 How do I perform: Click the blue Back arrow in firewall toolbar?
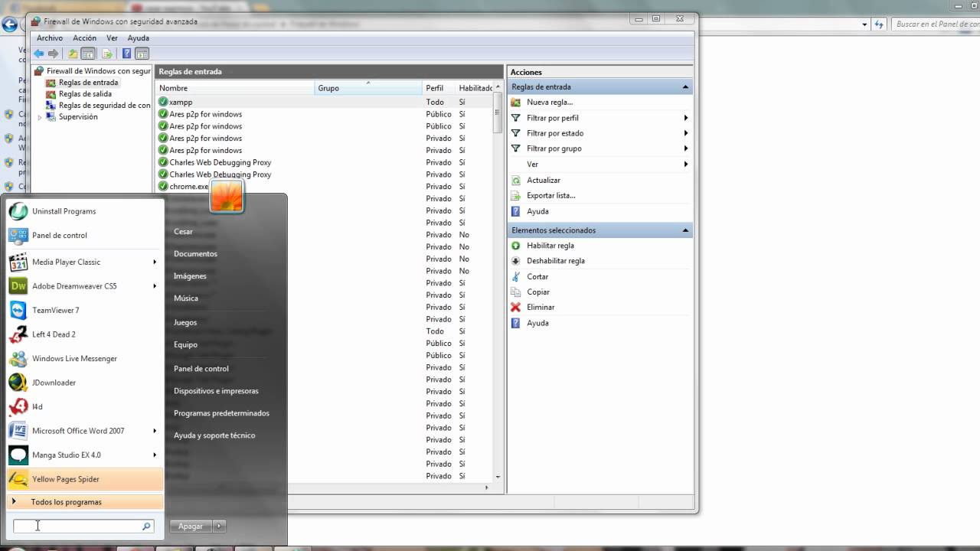[39, 54]
